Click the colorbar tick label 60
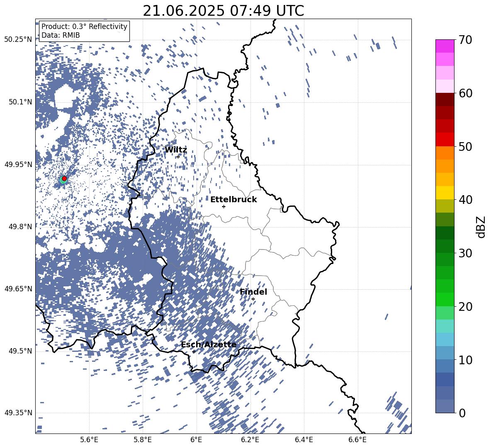The height and width of the screenshot is (448, 491). 466,93
